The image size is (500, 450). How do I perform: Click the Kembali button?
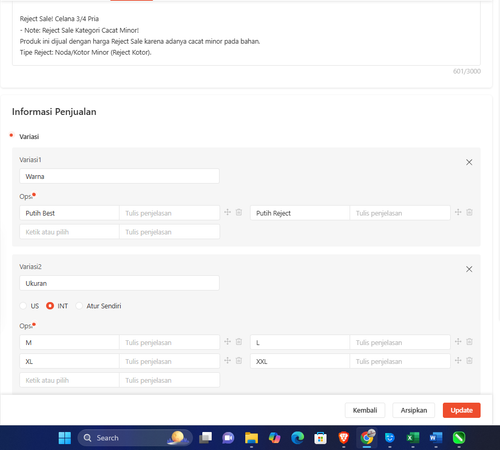(x=365, y=410)
